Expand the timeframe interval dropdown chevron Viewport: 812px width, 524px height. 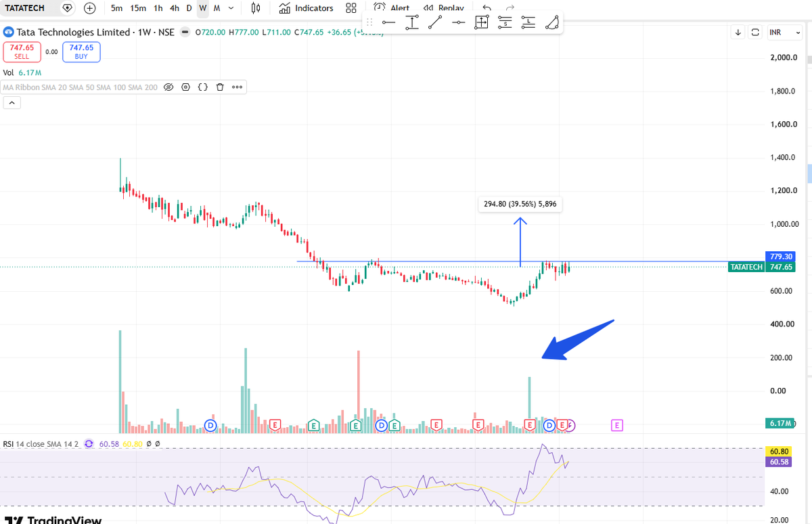click(x=231, y=8)
